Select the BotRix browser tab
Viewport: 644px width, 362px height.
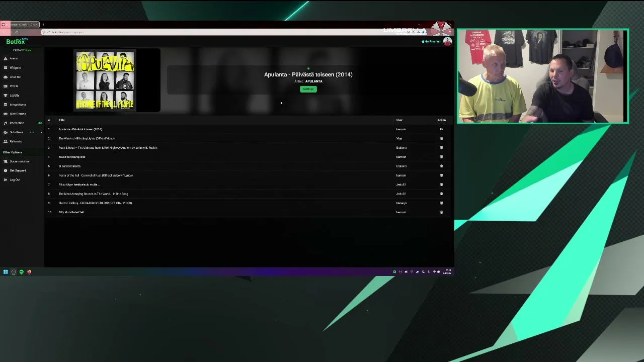click(20, 24)
